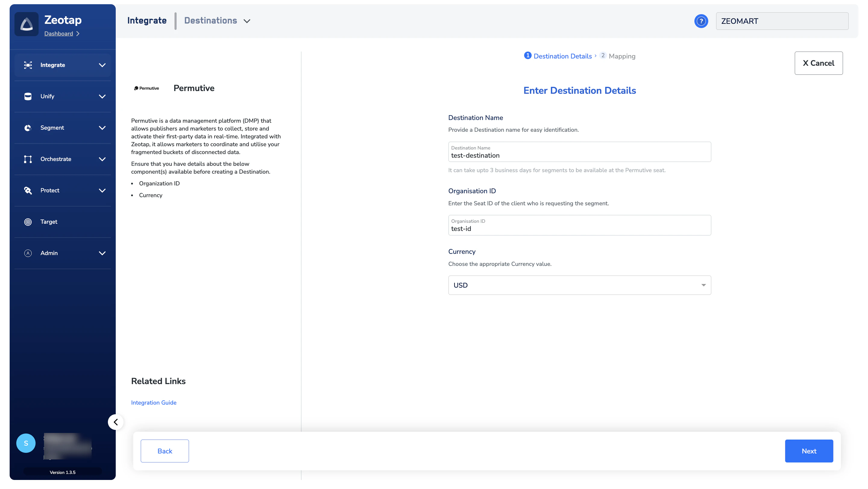Image resolution: width=868 pixels, height=489 pixels.
Task: Open the help question mark icon
Action: pos(701,21)
